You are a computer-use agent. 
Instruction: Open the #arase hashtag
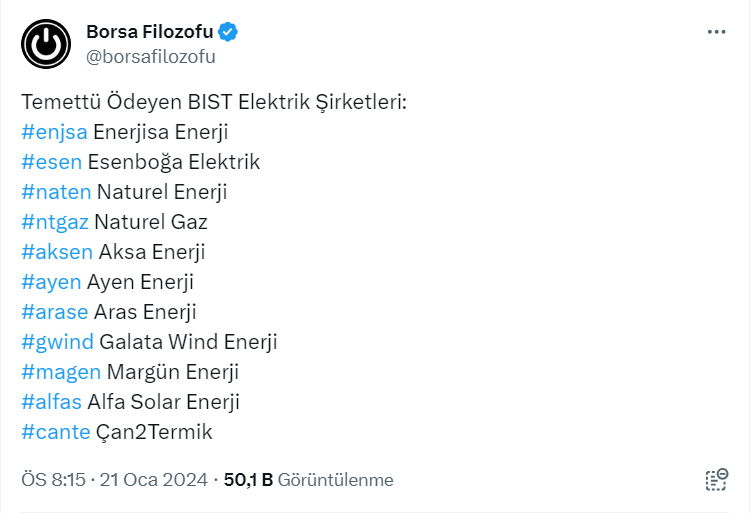pos(54,312)
